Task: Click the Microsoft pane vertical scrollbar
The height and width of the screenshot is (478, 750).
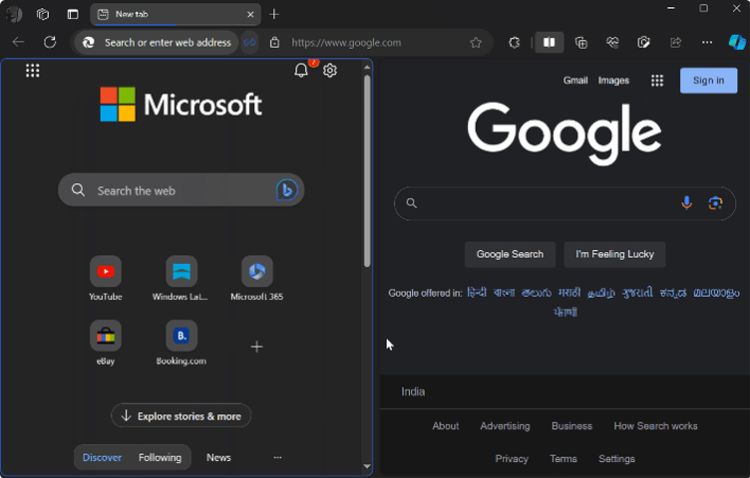Action: [x=367, y=171]
